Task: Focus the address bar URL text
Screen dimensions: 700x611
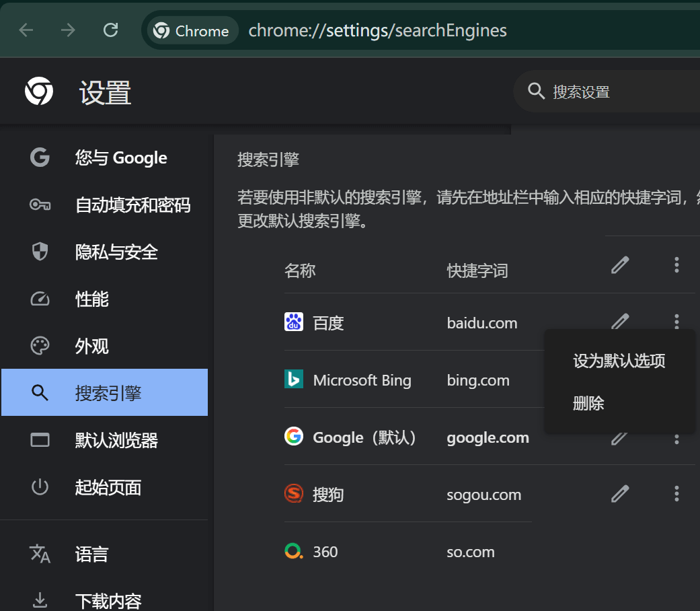Action: coord(377,31)
